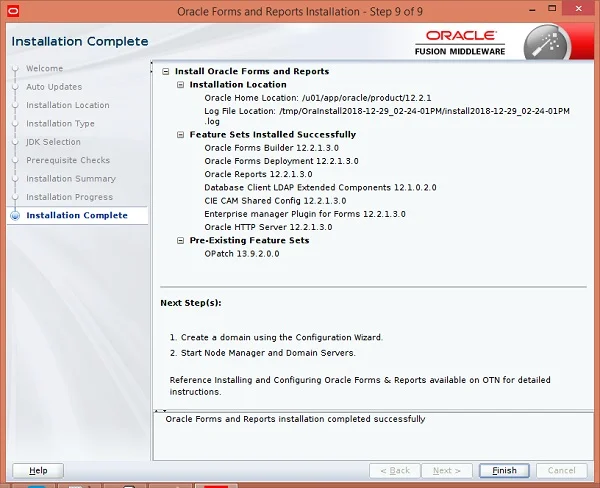Image resolution: width=600 pixels, height=488 pixels.
Task: Maximize the installer window
Action: [552, 8]
